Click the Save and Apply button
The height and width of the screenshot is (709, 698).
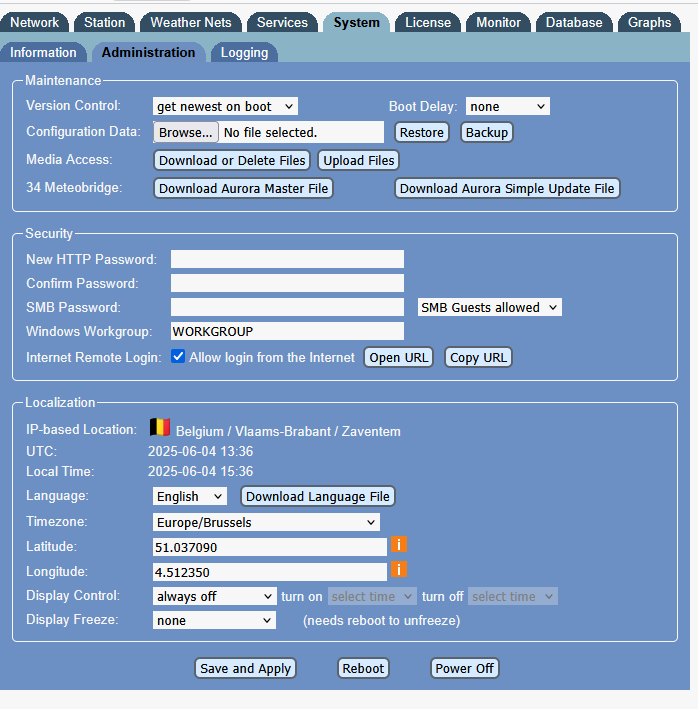[x=245, y=668]
